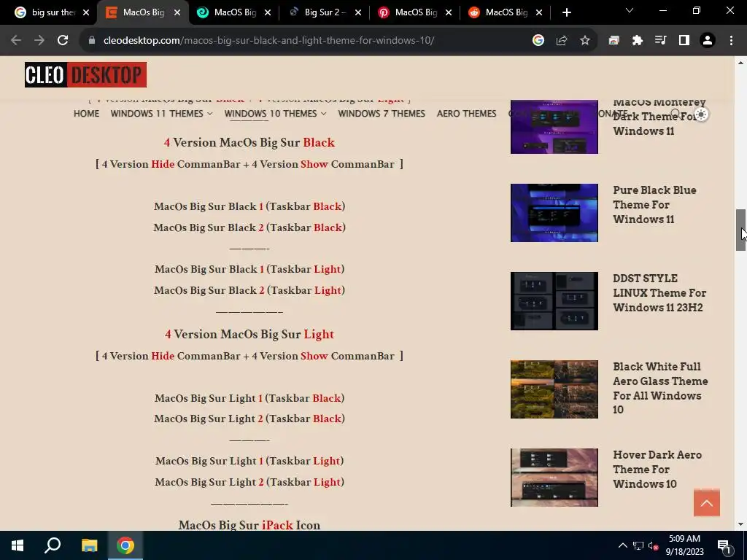Switch to the Reddit MacOS Big tab
747x560 pixels.
pos(505,12)
